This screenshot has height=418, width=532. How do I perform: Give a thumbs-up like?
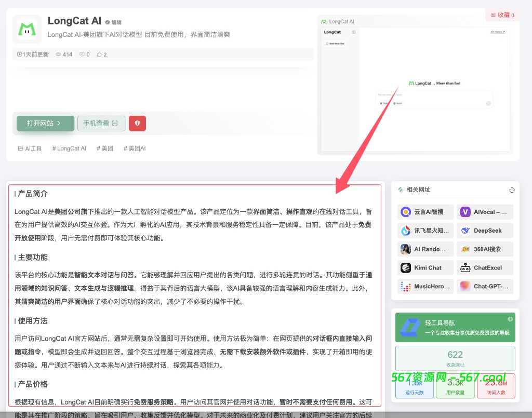pos(100,54)
